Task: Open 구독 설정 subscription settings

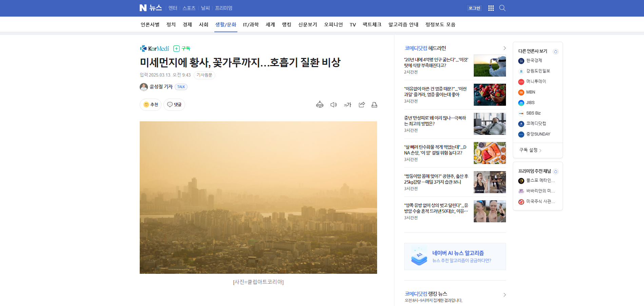Action: click(530, 150)
